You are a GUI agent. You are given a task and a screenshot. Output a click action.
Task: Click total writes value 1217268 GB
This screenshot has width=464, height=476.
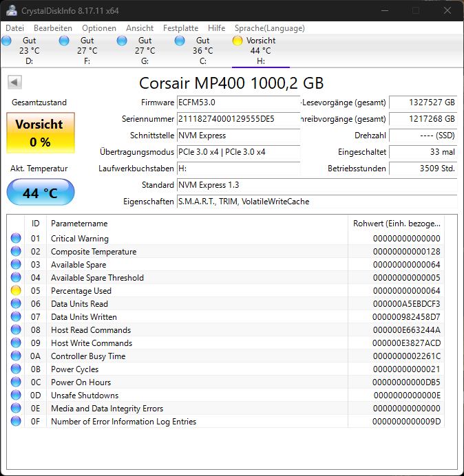click(x=423, y=119)
